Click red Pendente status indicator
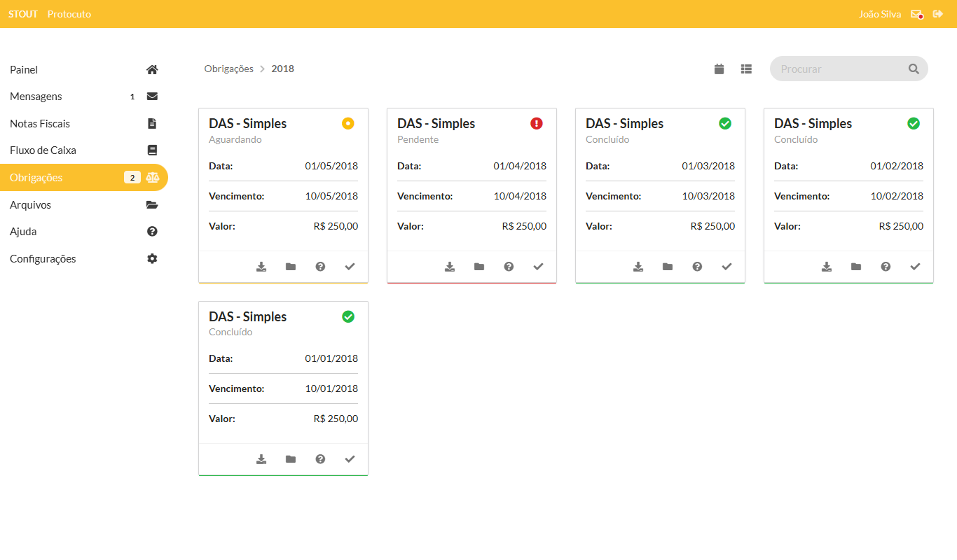The image size is (957, 560). (537, 123)
